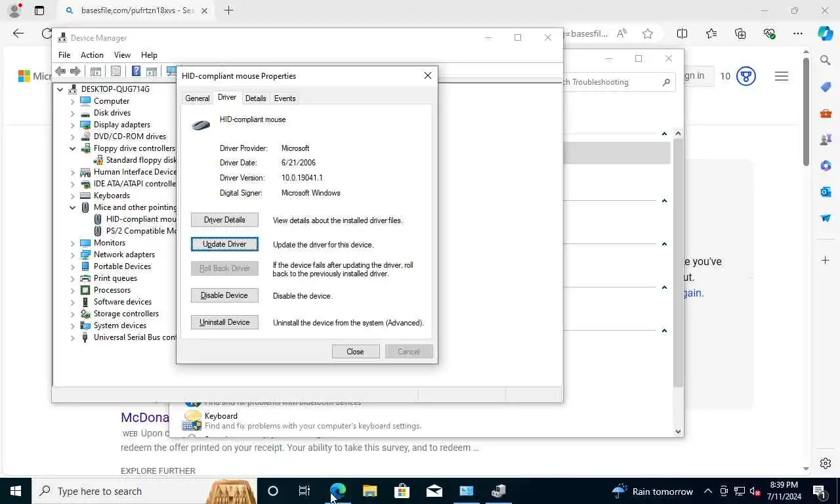This screenshot has width=840, height=504.
Task: Expand the Disk drives node
Action: pyautogui.click(x=73, y=113)
